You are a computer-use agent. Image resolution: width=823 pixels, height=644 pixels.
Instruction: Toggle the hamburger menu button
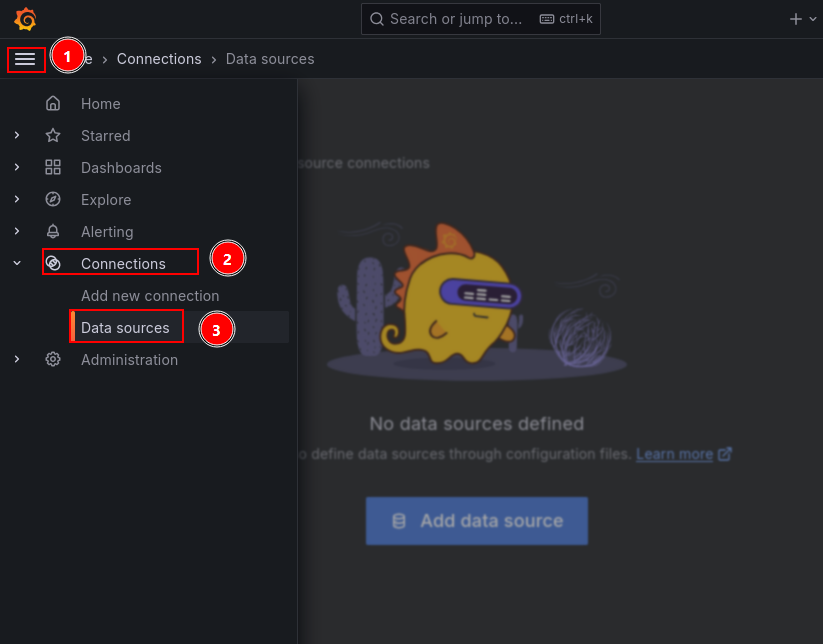(25, 59)
